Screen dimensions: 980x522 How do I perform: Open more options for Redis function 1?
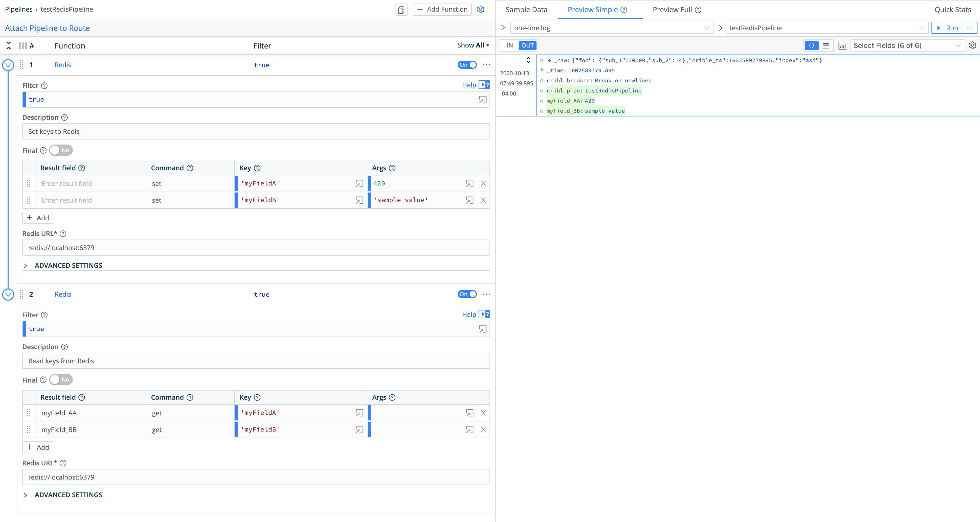point(486,65)
